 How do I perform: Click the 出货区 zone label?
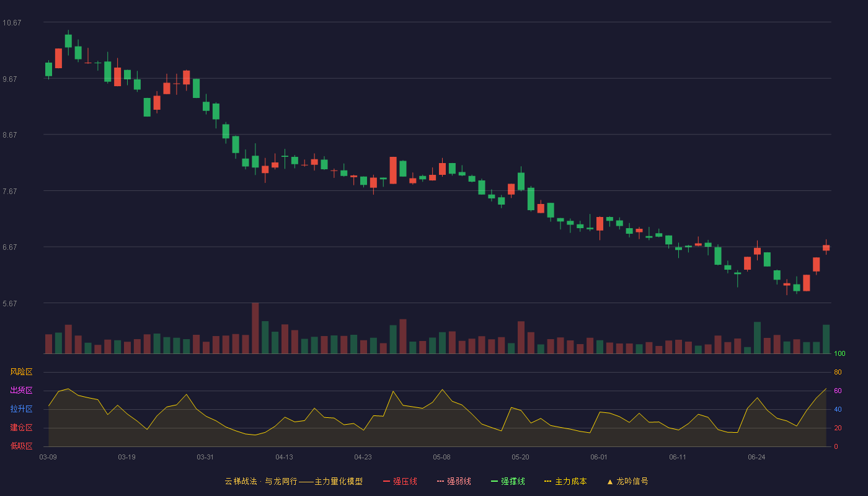click(21, 391)
